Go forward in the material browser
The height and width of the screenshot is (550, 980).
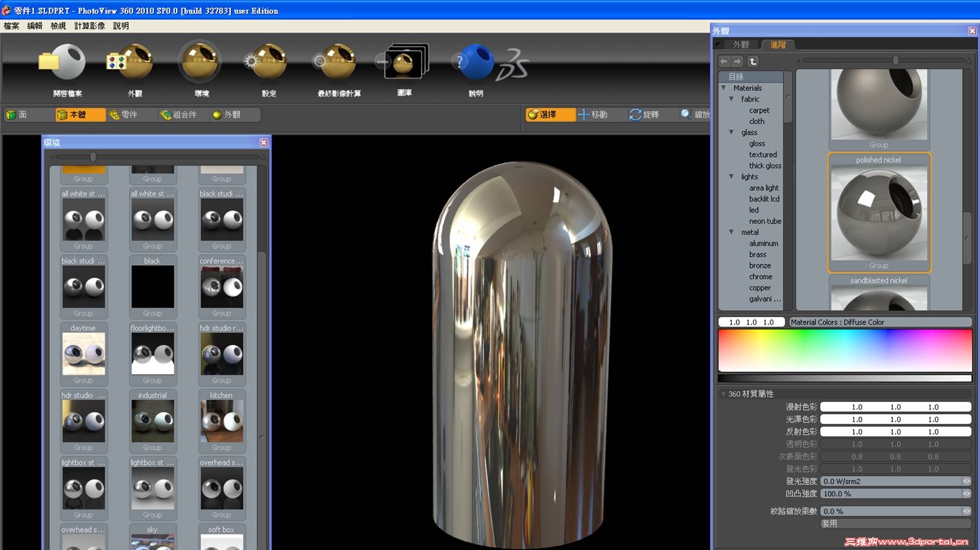point(738,61)
